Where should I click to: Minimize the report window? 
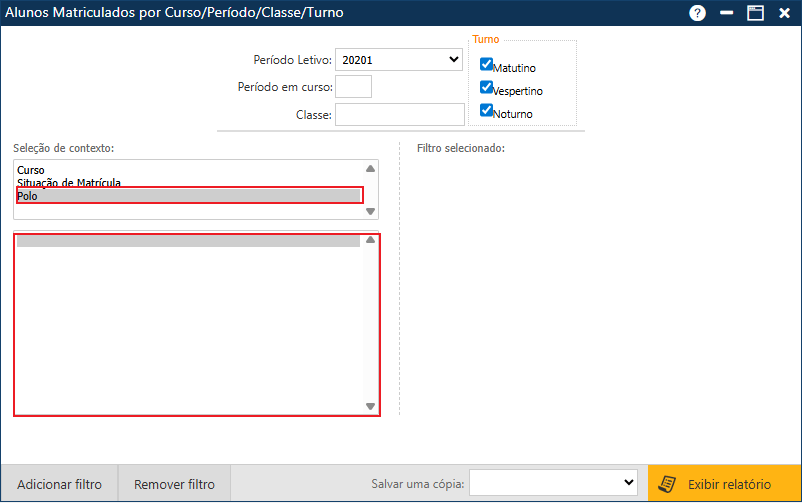point(727,13)
